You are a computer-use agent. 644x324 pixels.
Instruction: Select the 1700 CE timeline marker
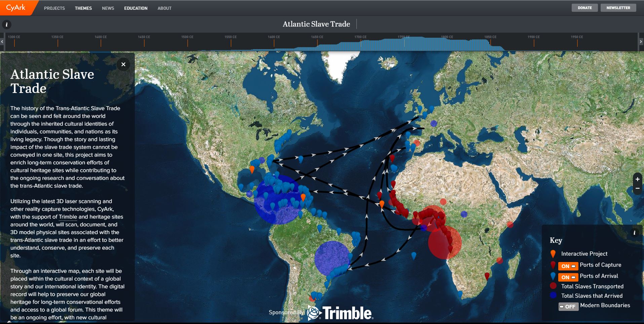[x=361, y=42]
